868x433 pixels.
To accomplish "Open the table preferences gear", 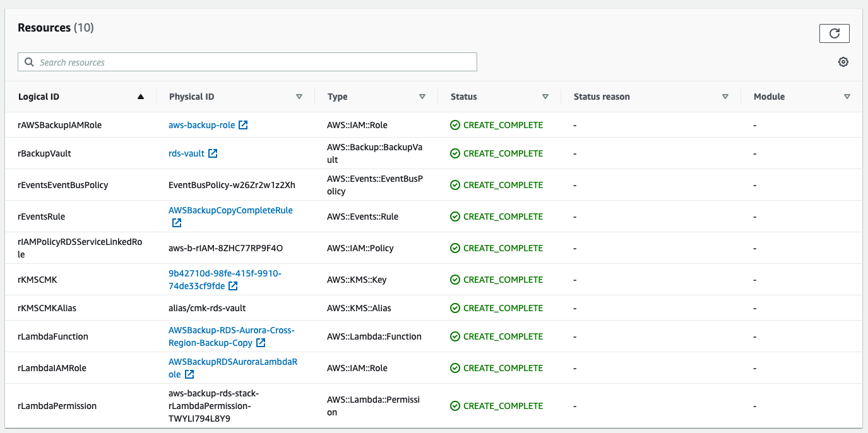I will (x=843, y=62).
